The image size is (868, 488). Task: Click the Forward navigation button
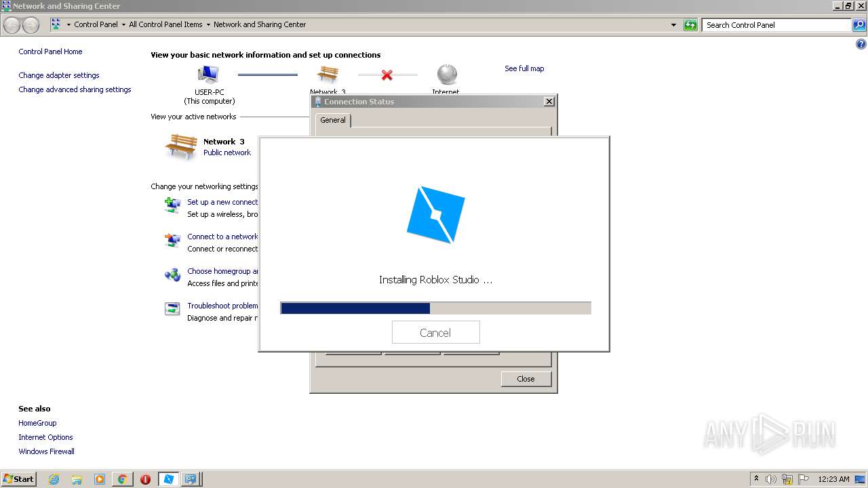tap(31, 25)
